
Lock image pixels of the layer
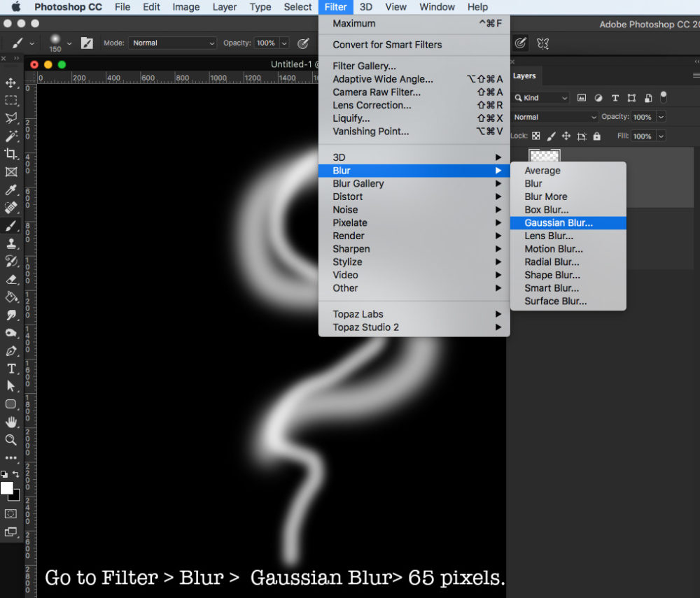point(552,136)
